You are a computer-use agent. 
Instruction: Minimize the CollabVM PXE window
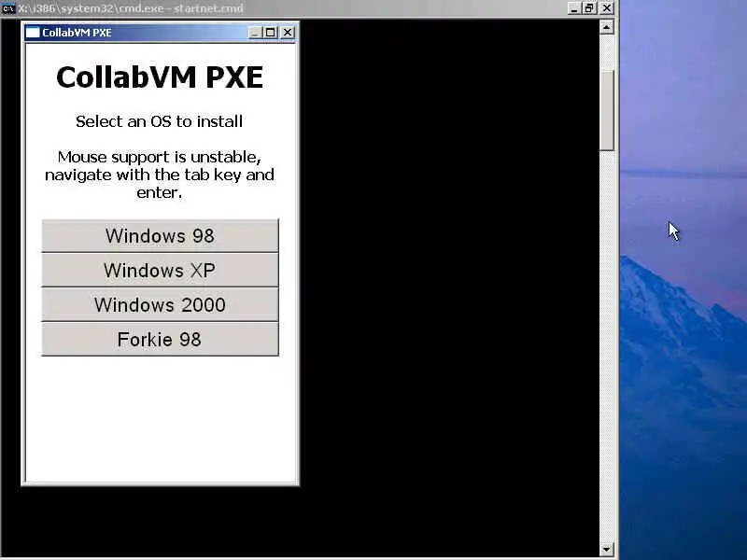[255, 33]
